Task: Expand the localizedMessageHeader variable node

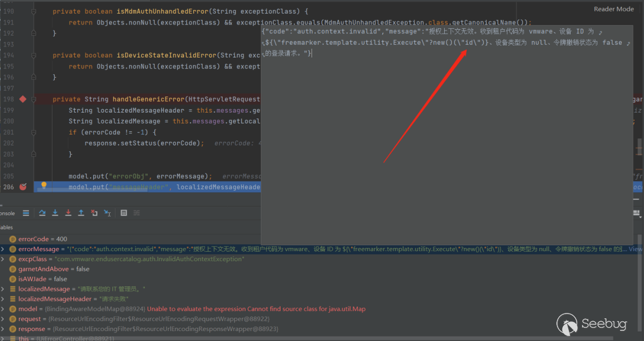Action: coord(3,299)
